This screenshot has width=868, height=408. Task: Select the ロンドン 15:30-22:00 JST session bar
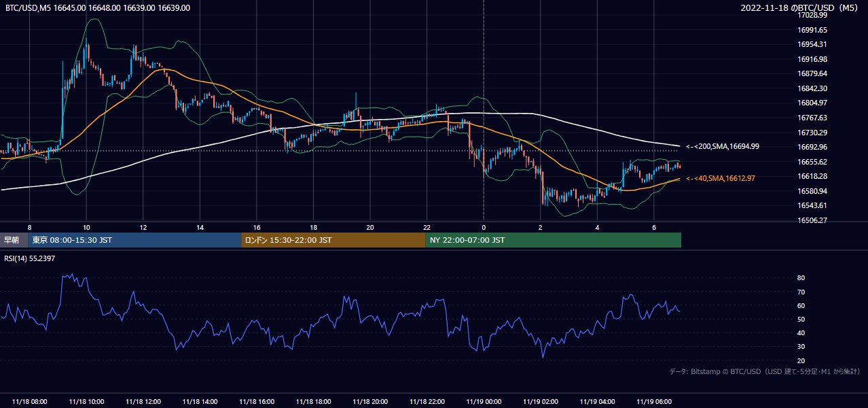(x=333, y=240)
